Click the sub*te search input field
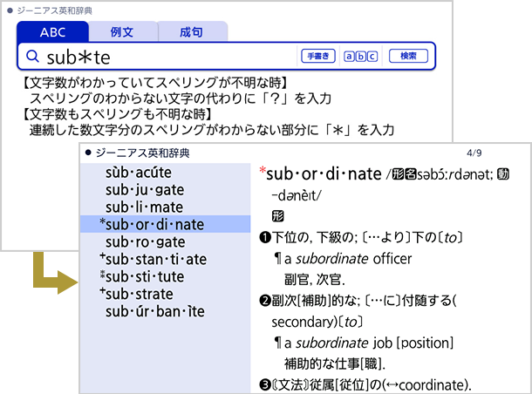Screen dimensions: 532x394 click(166, 57)
